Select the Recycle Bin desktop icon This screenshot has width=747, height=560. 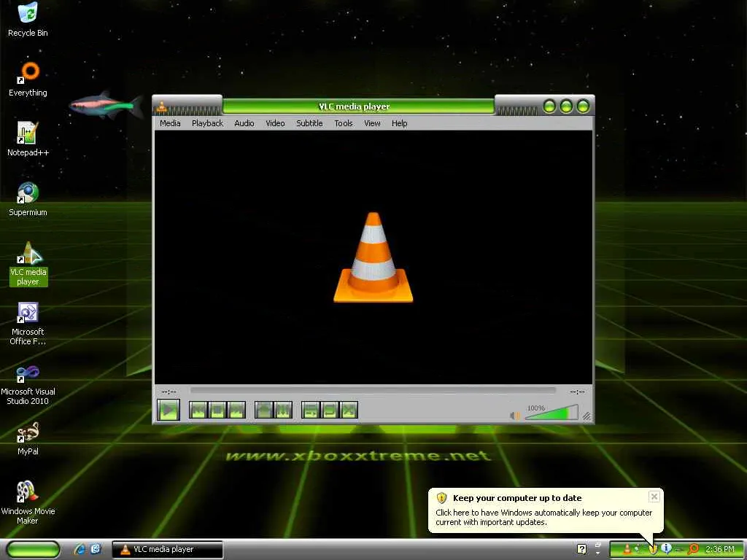(28, 20)
